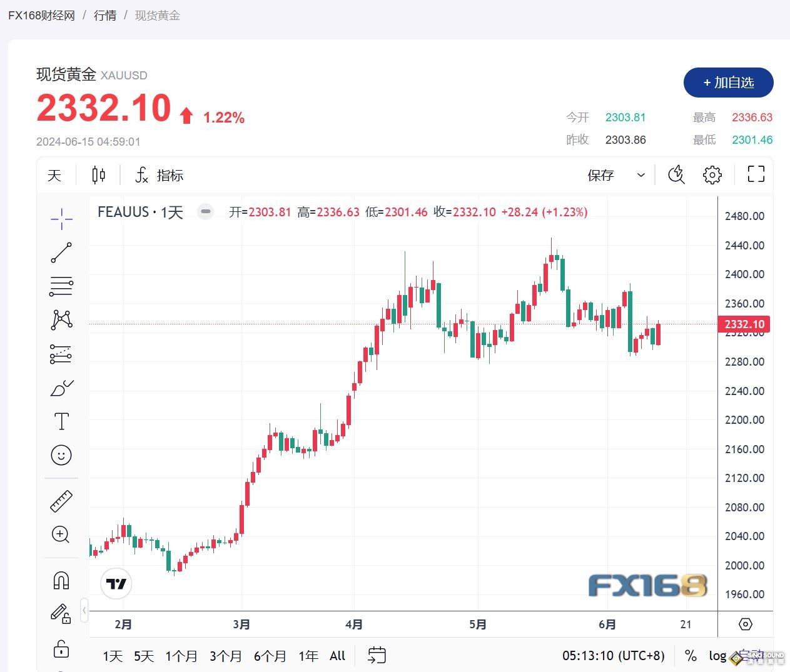Lock all drawing tools
Viewport: 790px width, 672px height.
[x=61, y=649]
